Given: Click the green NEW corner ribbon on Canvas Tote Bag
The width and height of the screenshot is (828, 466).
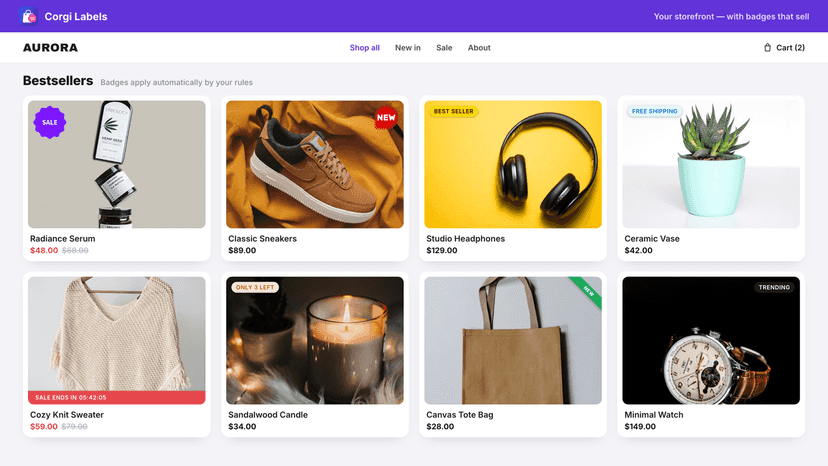Looking at the screenshot, I should [588, 291].
